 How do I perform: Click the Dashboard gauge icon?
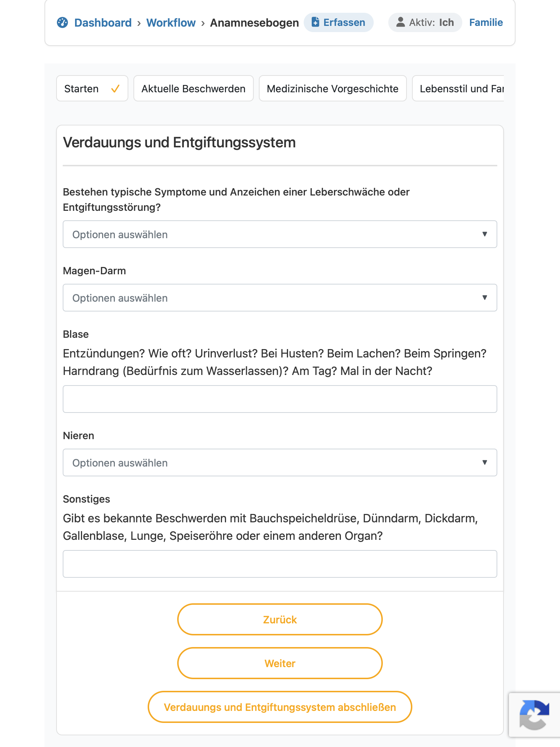62,23
